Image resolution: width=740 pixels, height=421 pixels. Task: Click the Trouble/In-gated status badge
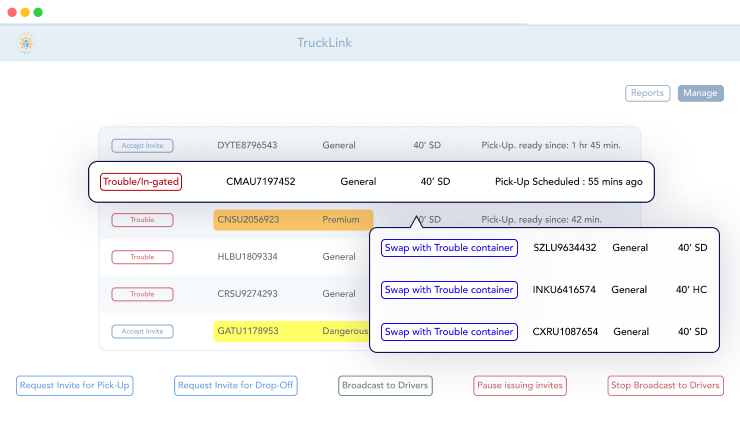point(141,182)
